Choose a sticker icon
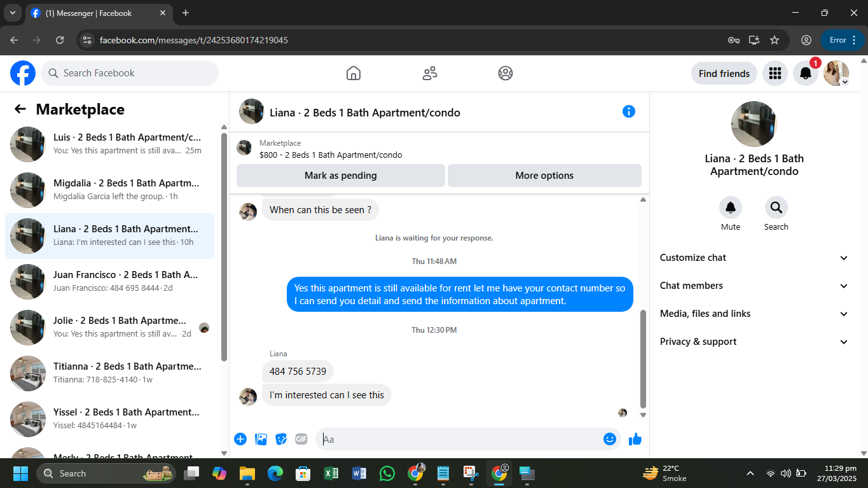 coord(281,439)
